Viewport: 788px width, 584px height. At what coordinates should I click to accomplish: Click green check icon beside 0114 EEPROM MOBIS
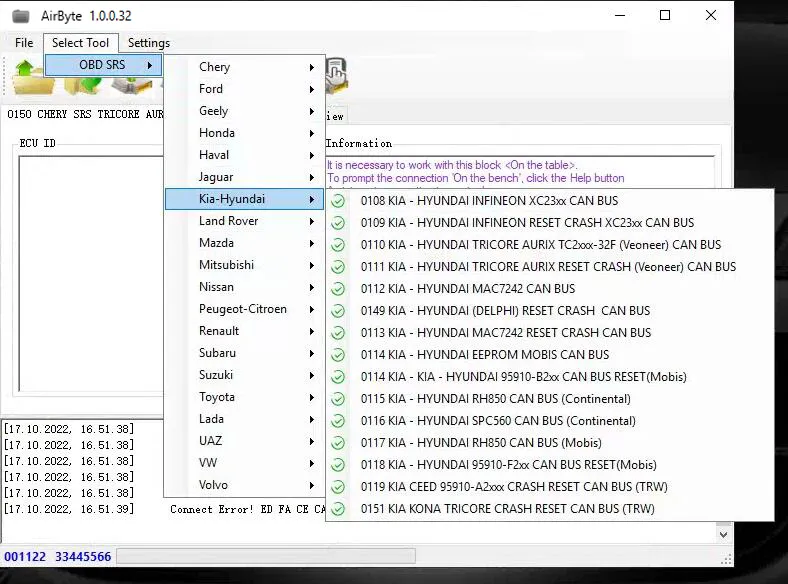click(x=338, y=355)
